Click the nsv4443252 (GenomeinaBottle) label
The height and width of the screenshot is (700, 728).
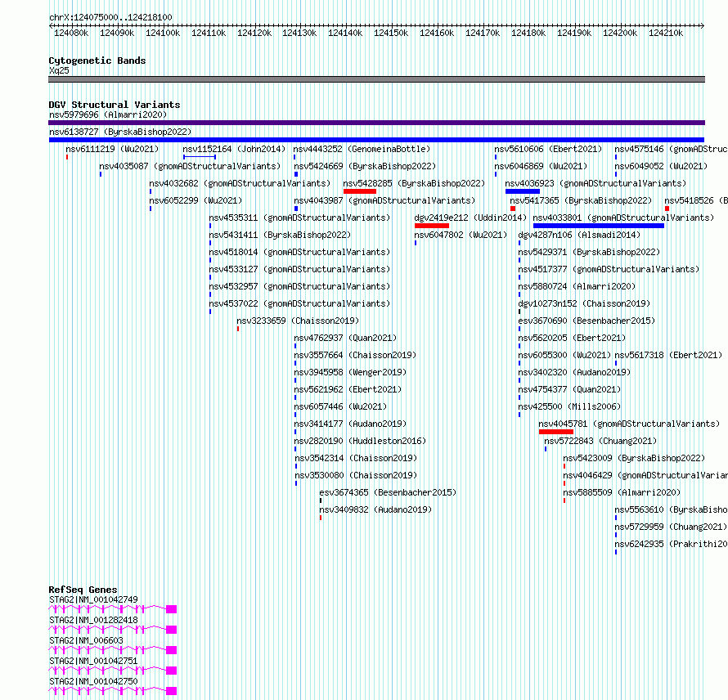click(362, 149)
